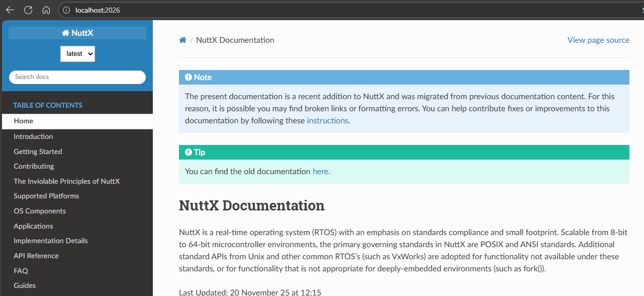The width and height of the screenshot is (644, 296).
Task: Follow the 'here' link in the Tip
Action: coord(320,172)
